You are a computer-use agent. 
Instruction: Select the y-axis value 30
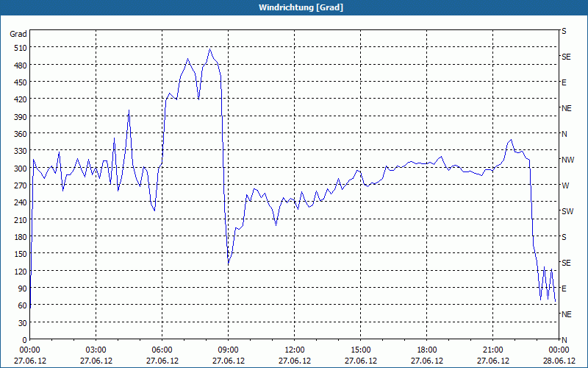(x=23, y=323)
